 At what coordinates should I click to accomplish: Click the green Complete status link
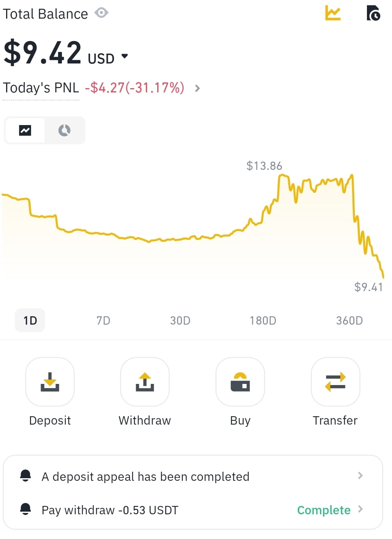(x=324, y=510)
